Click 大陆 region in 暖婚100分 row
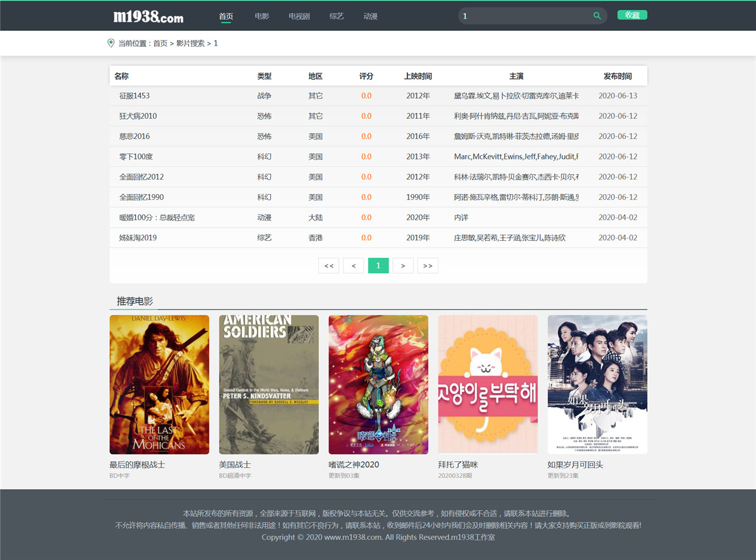The height and width of the screenshot is (560, 756). 315,217
